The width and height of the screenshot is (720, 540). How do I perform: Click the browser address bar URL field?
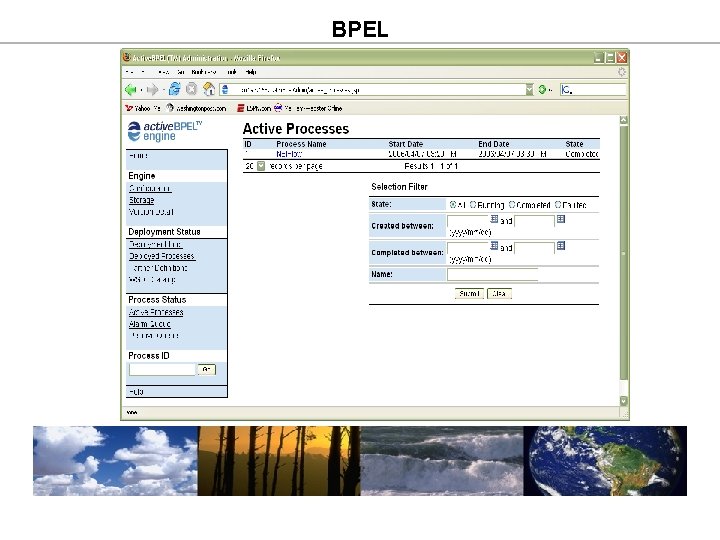pyautogui.click(x=377, y=90)
